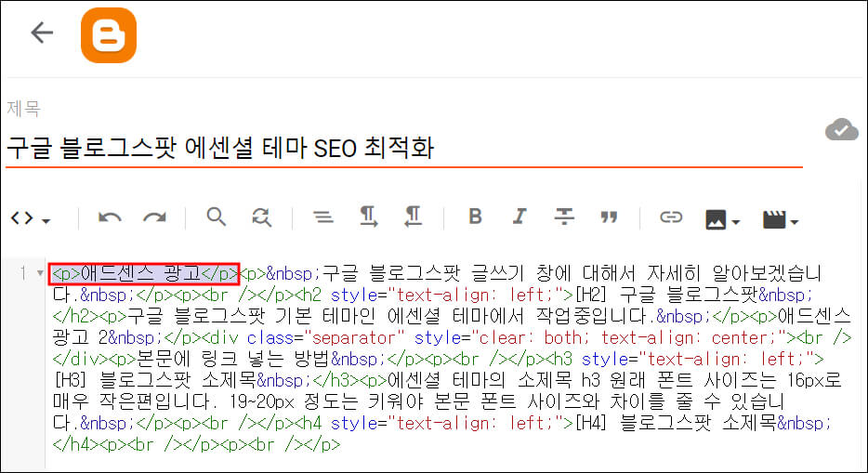
Task: Click '[H3] 블로그스팟 소제목' text in code
Action: [x=155, y=381]
